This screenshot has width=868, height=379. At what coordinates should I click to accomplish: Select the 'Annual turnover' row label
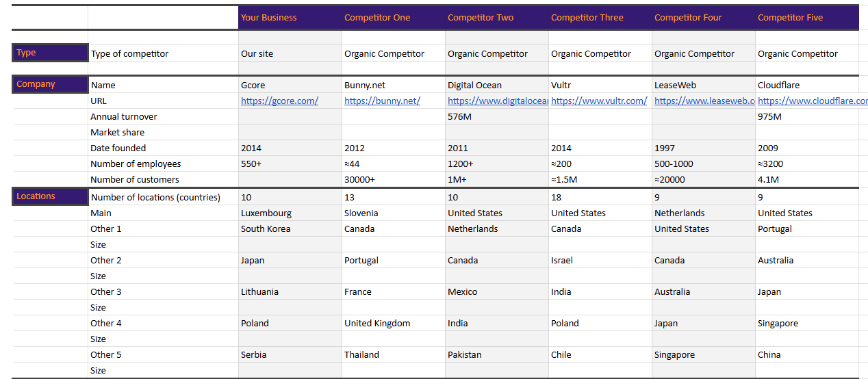point(163,117)
